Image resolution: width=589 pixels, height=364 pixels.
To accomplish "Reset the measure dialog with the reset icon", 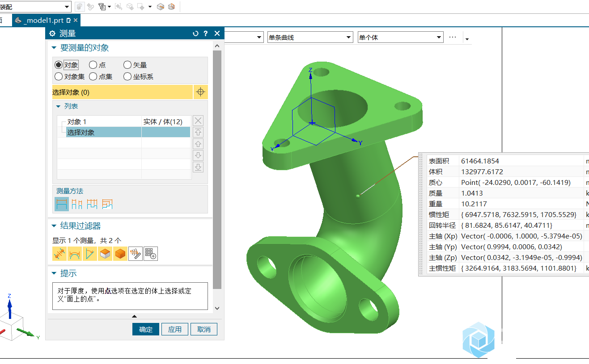I will click(195, 33).
